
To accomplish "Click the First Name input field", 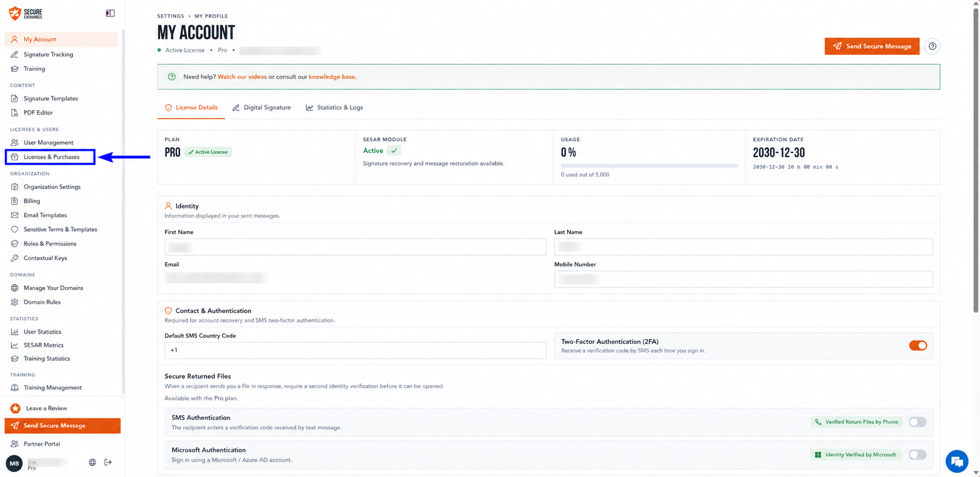I will click(355, 247).
